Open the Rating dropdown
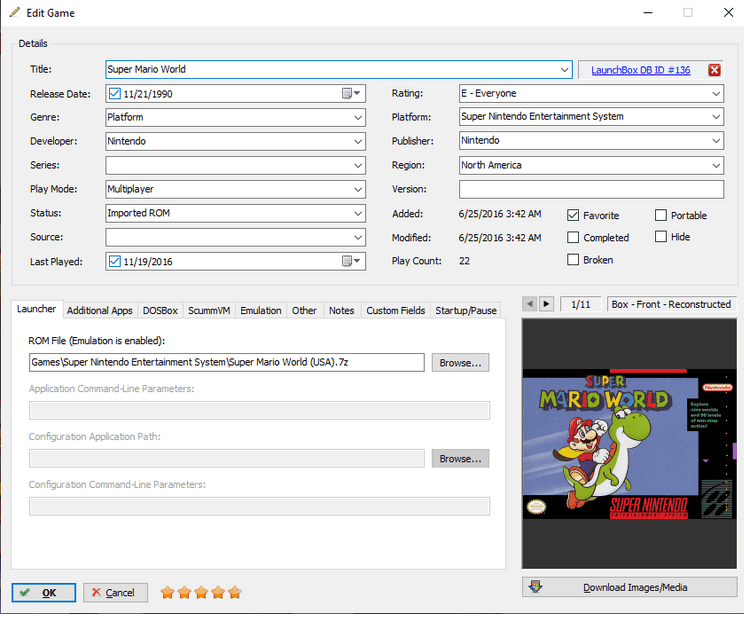 (x=716, y=94)
